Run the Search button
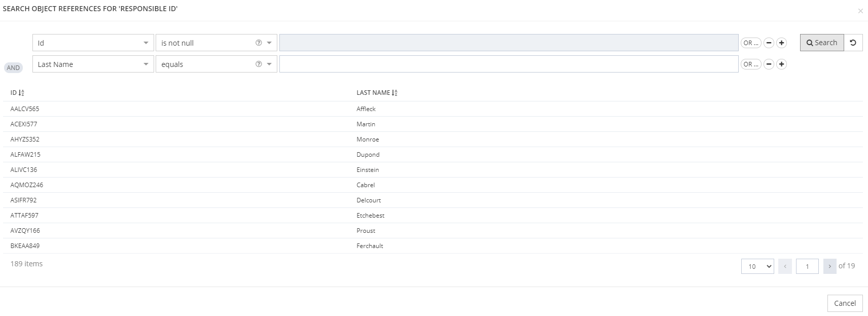Screen dimensions: 868x316 [821, 43]
